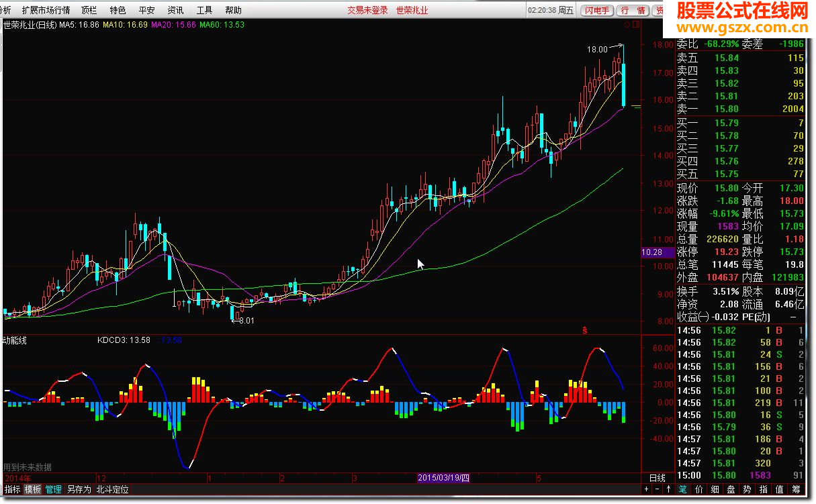Image resolution: width=816 pixels, height=504 pixels.
Task: Click the 动能线 indicator panel title
Action: pyautogui.click(x=14, y=340)
